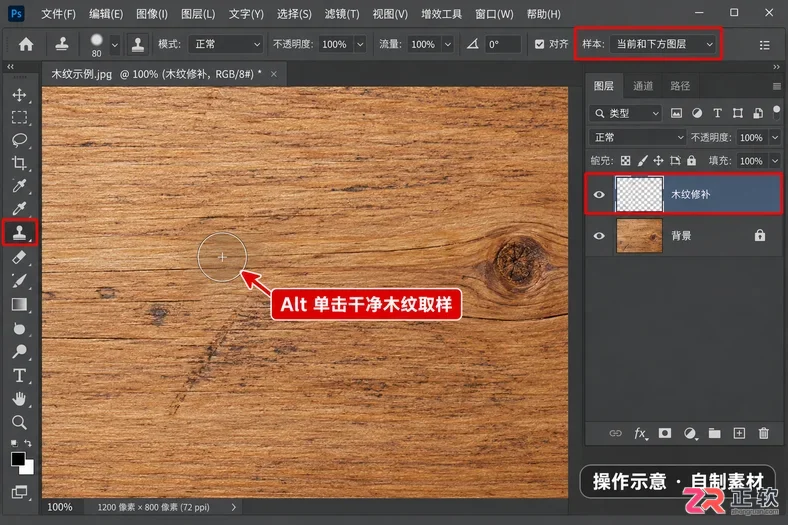The height and width of the screenshot is (525, 788).
Task: Open the Clone Source panel button
Action: [138, 44]
